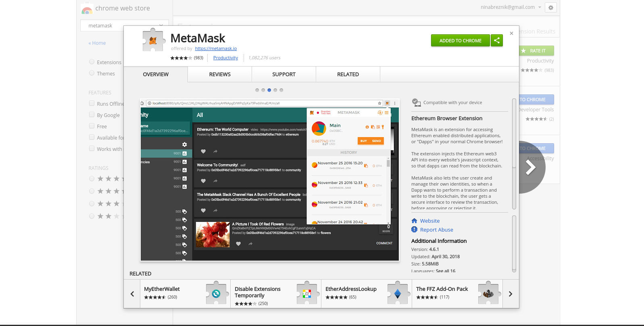
Task: Clear the metamask search box
Action: (161, 25)
